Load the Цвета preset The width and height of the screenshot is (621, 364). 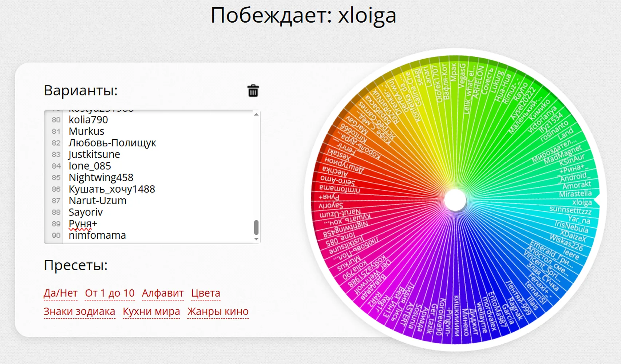206,293
